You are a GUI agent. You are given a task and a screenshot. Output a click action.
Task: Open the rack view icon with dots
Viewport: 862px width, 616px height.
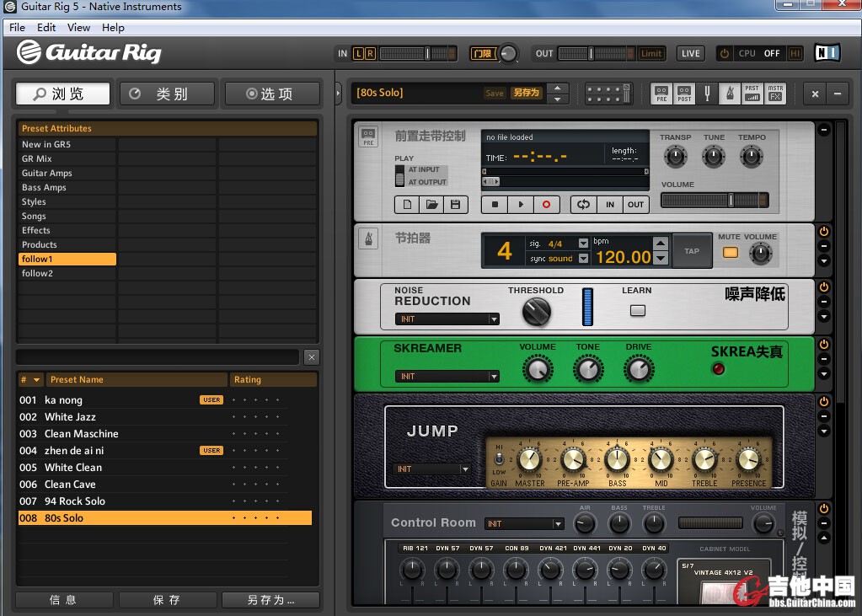pyautogui.click(x=608, y=94)
